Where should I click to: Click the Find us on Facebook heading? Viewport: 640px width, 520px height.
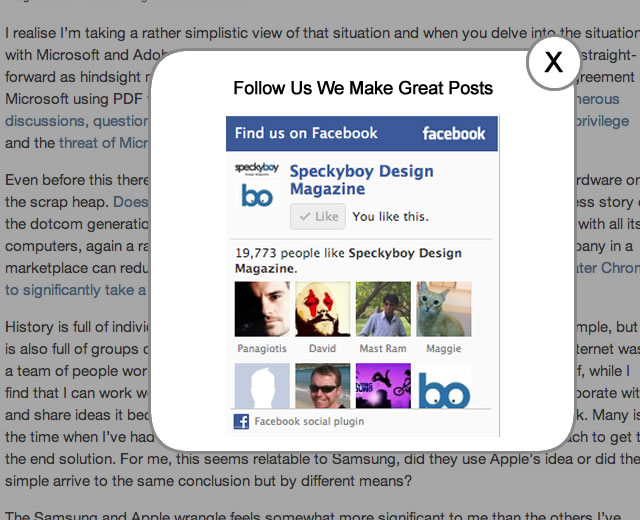click(306, 133)
